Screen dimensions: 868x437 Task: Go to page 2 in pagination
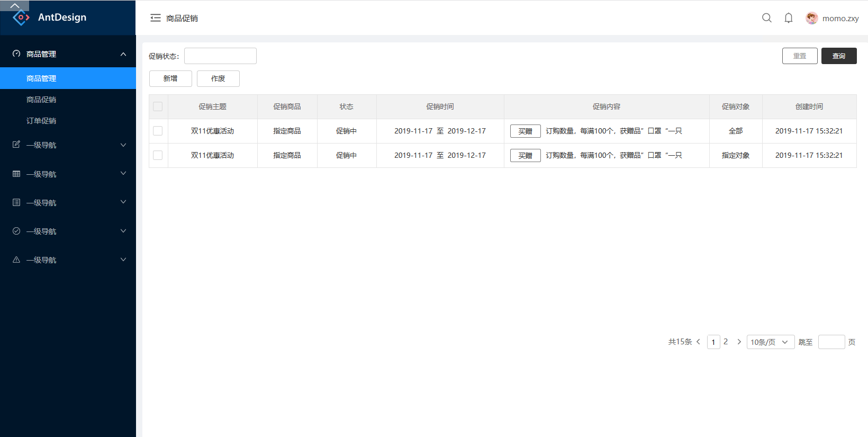pos(726,342)
